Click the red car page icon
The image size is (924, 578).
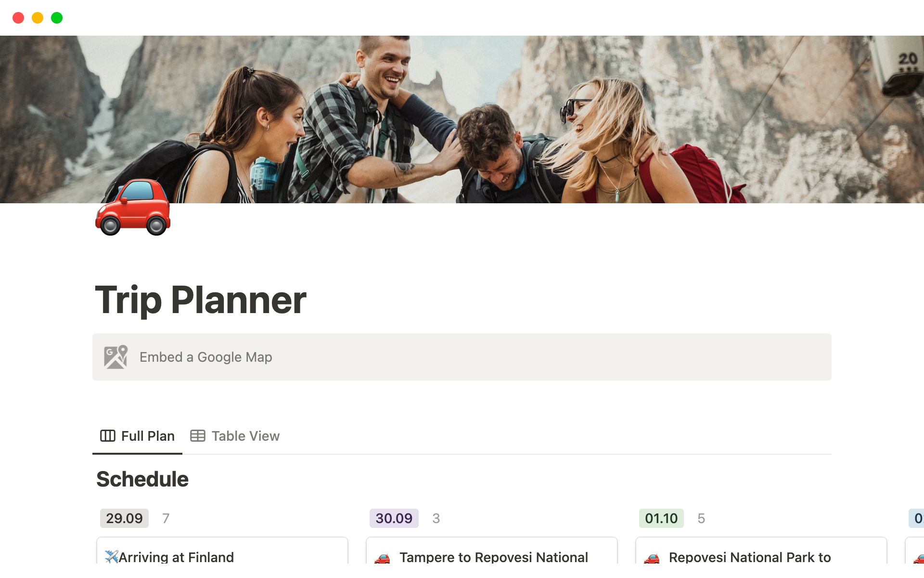(x=133, y=208)
